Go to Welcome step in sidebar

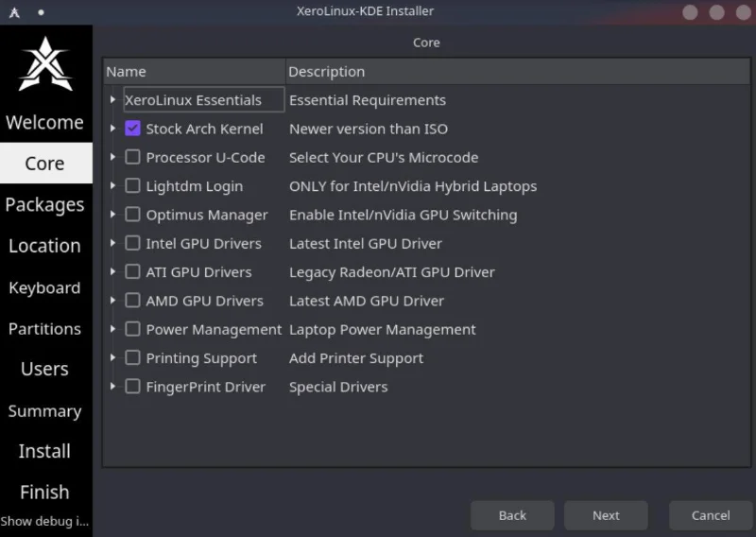44,122
